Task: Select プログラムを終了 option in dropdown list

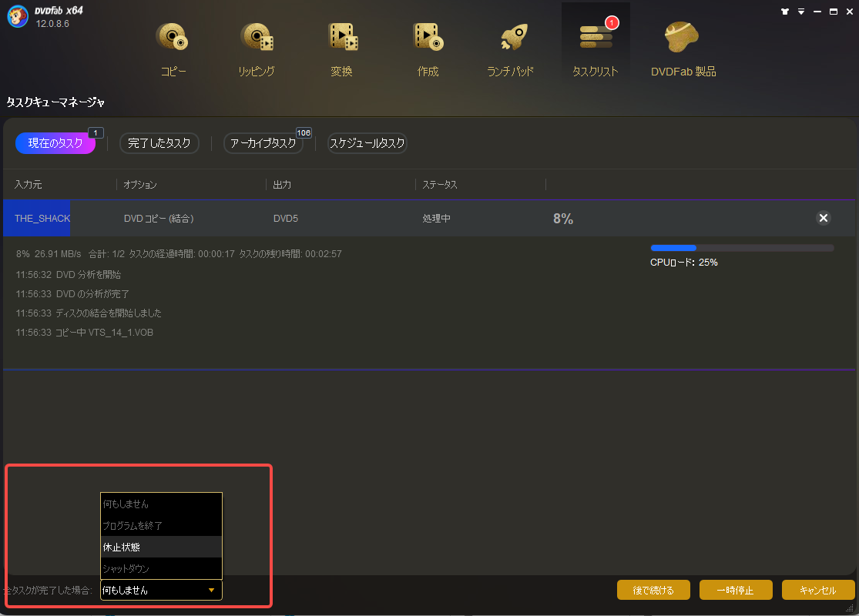Action: pyautogui.click(x=161, y=526)
